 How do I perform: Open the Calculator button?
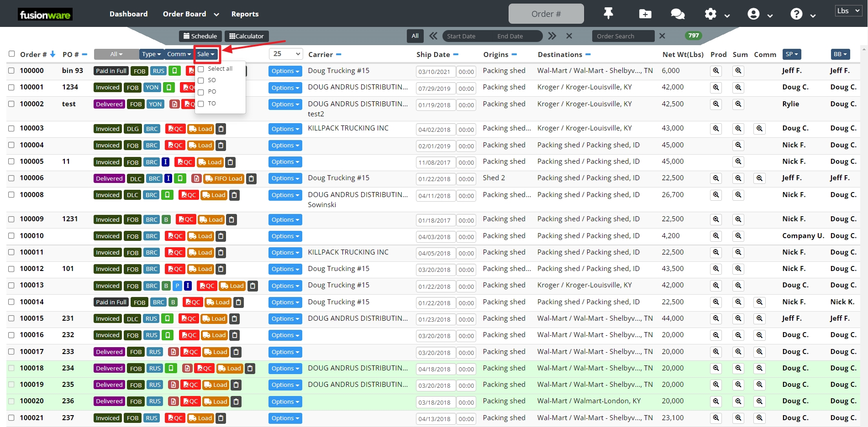coord(247,36)
